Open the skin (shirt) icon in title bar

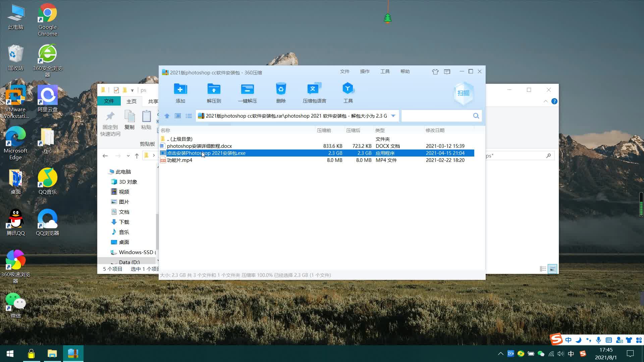435,72
